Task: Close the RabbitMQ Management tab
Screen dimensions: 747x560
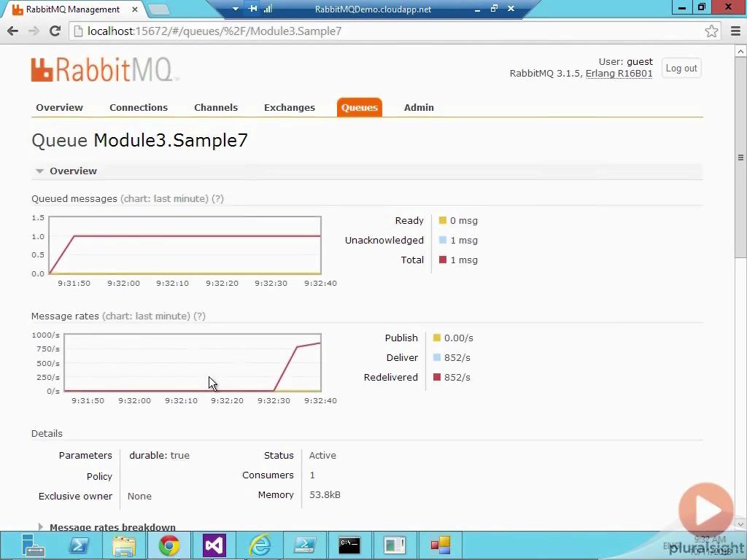Action: click(x=134, y=9)
